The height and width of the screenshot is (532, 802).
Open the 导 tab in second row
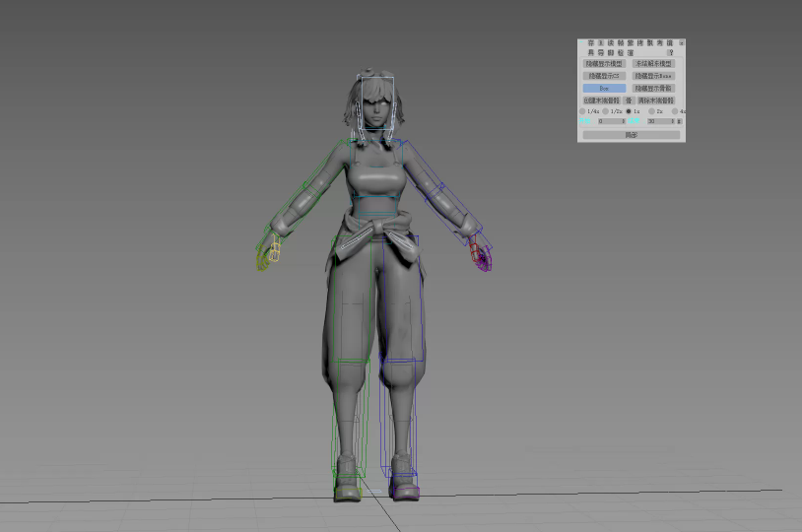600,52
